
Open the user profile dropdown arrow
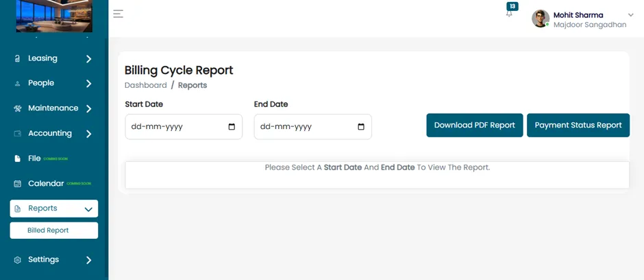click(x=631, y=15)
